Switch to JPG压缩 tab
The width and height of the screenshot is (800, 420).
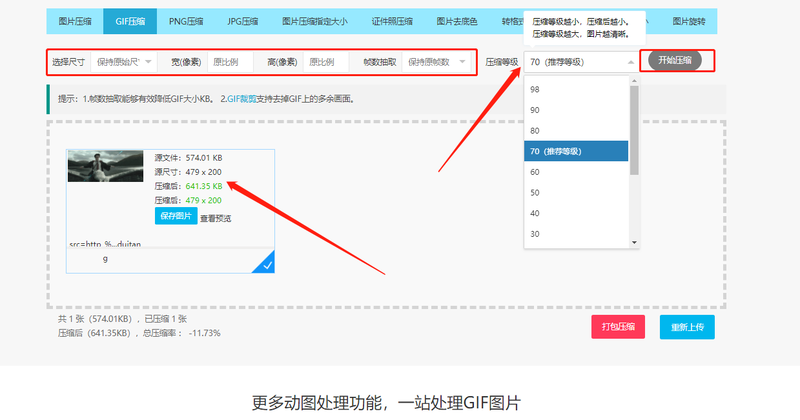click(242, 21)
